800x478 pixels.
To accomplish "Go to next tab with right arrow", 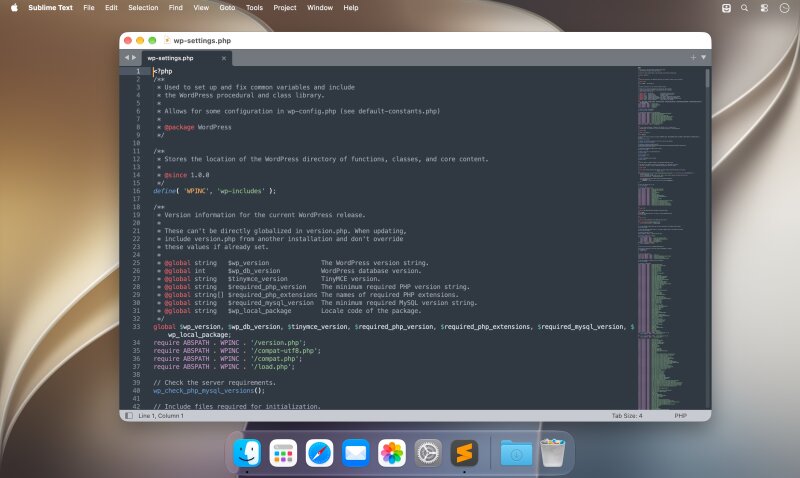I will 134,58.
